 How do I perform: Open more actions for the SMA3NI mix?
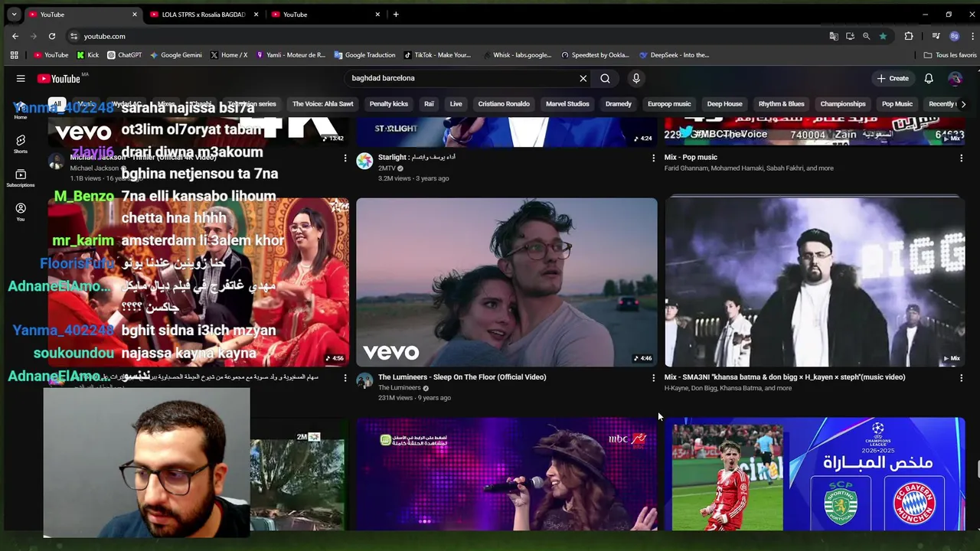tap(962, 378)
